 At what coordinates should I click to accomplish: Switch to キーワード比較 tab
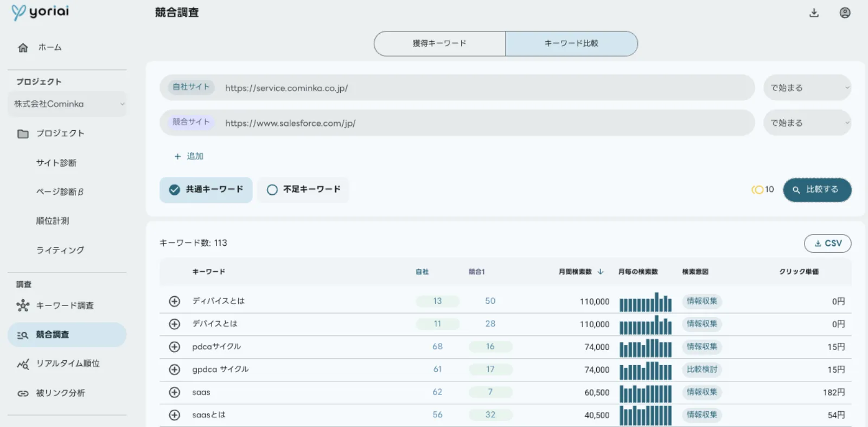pos(571,43)
